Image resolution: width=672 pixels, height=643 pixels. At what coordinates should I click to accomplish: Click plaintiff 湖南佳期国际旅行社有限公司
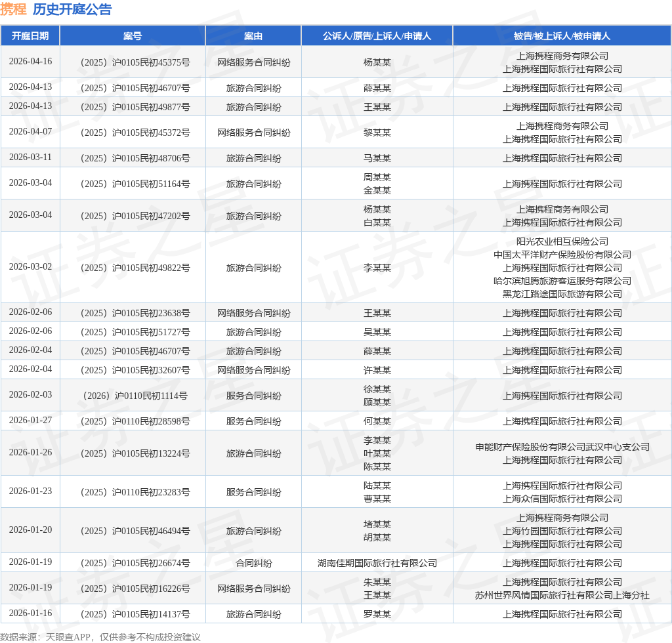(x=377, y=564)
